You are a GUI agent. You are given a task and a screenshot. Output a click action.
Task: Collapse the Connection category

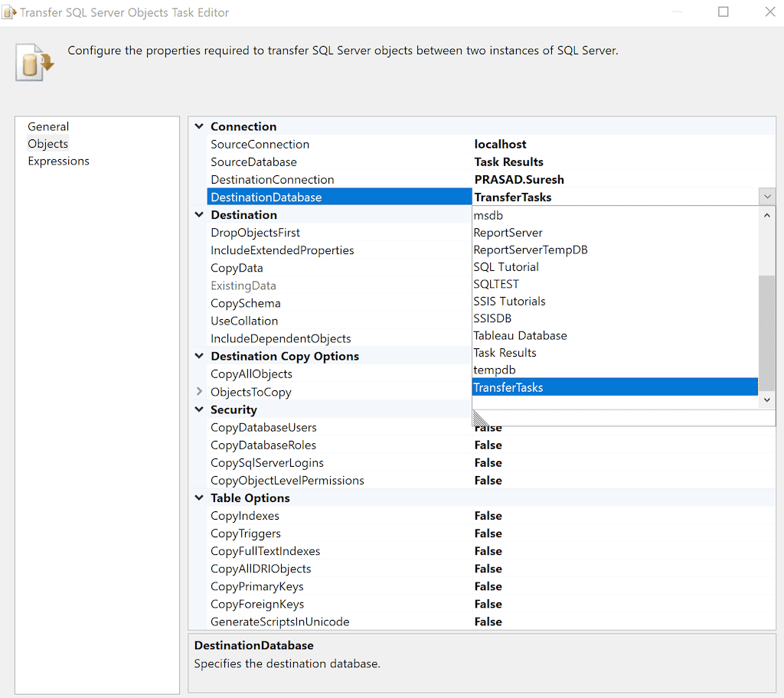click(x=199, y=126)
